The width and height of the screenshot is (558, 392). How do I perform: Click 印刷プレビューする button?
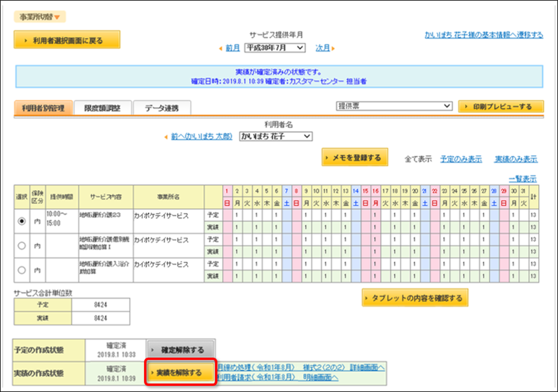pyautogui.click(x=501, y=106)
